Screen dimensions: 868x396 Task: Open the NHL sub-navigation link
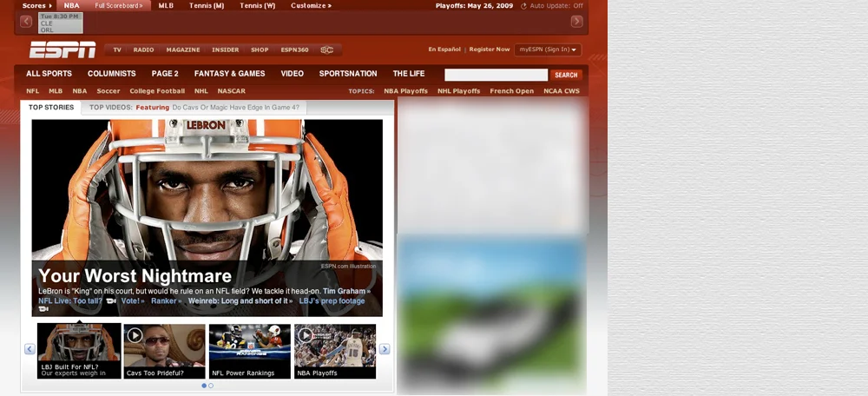pyautogui.click(x=201, y=91)
